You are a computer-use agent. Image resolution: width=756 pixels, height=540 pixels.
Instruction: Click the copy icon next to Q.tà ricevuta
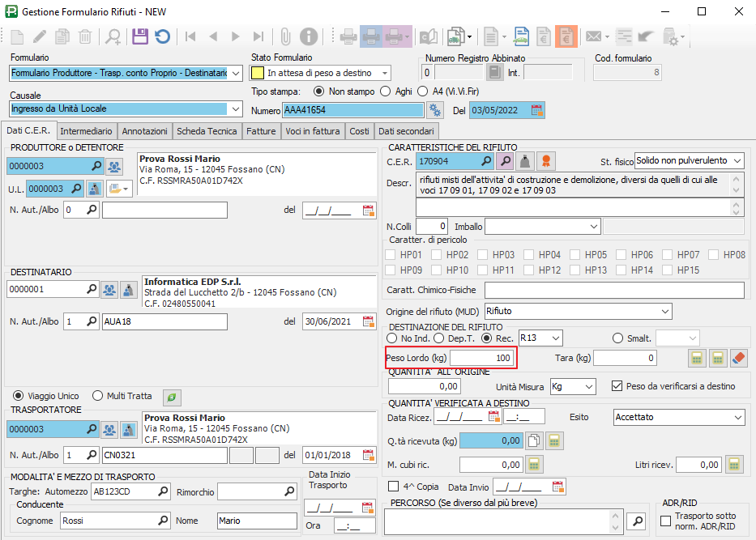tap(534, 440)
